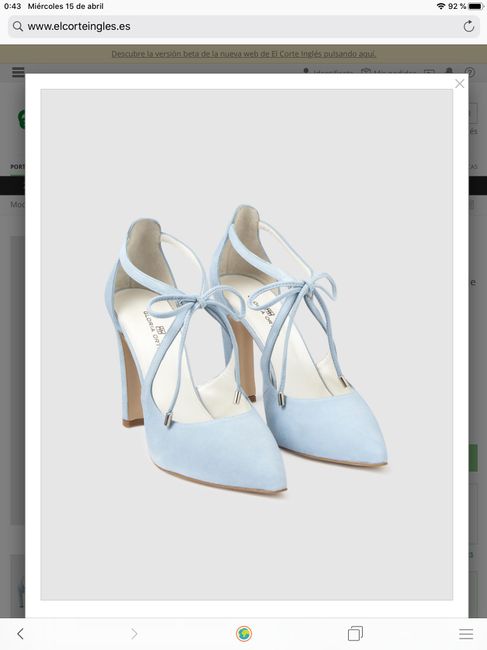The height and width of the screenshot is (650, 487).
Task: Show open tabs overview
Action: coord(355,633)
